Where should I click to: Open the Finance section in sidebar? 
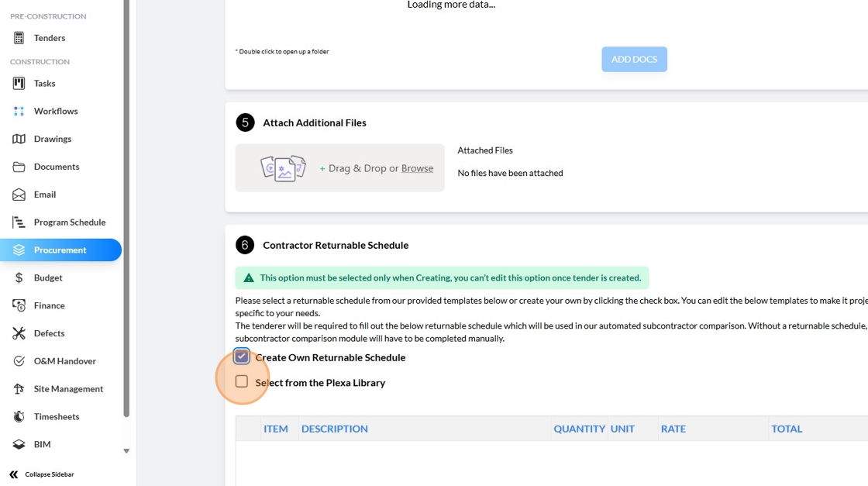tap(49, 305)
